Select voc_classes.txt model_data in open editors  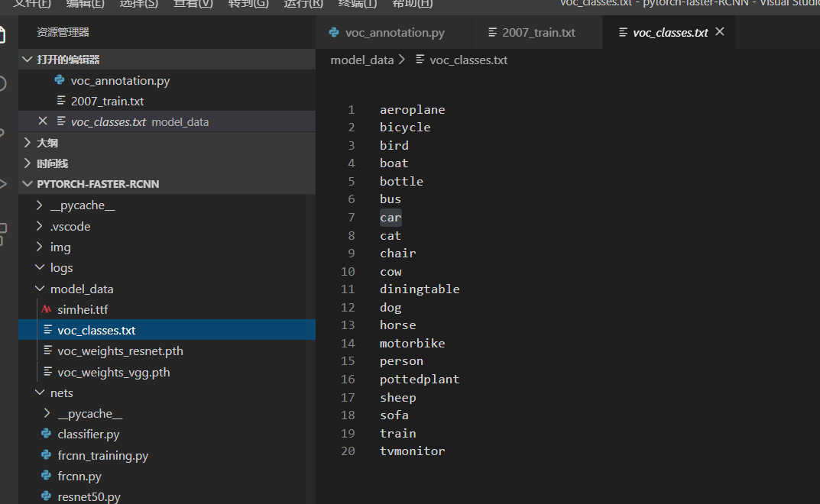[167, 121]
